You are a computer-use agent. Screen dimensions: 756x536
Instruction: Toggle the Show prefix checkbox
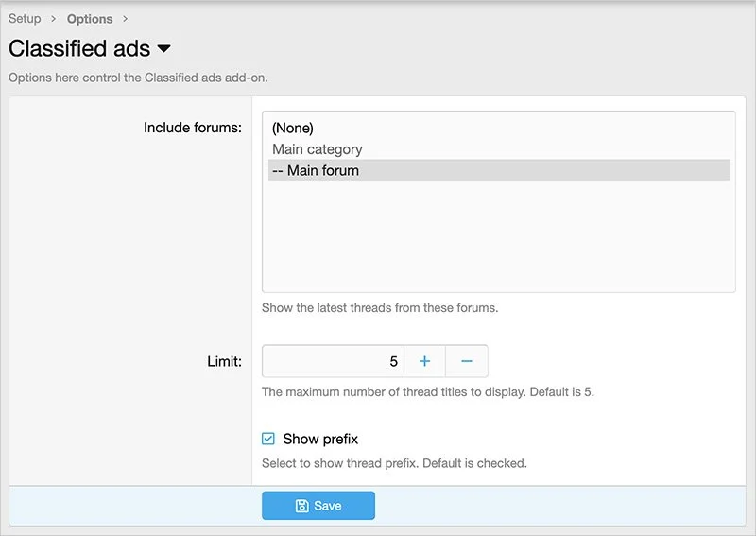point(268,439)
